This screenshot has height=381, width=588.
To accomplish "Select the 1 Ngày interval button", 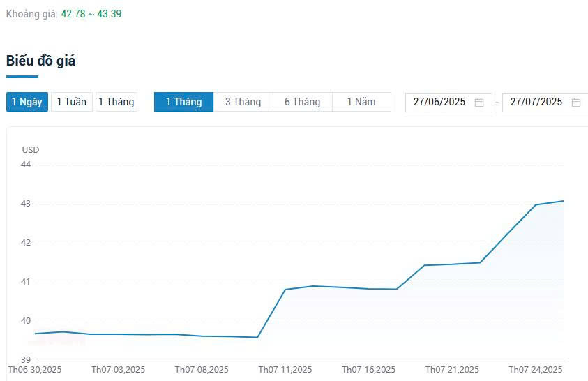I will [27, 102].
